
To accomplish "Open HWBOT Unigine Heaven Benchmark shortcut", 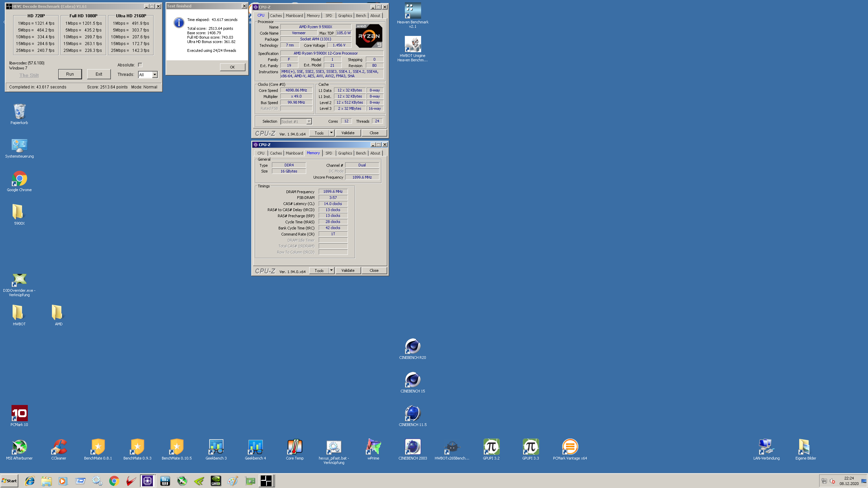I will tap(413, 49).
